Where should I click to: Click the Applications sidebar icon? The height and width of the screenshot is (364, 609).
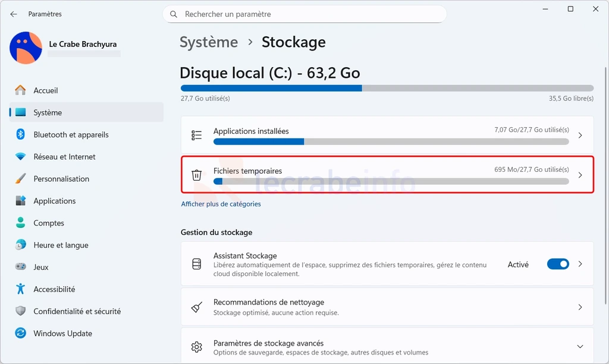click(x=20, y=201)
